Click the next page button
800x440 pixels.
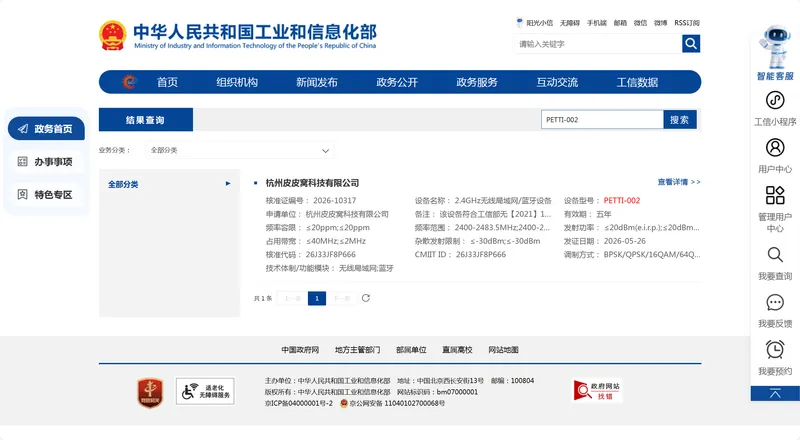(341, 298)
